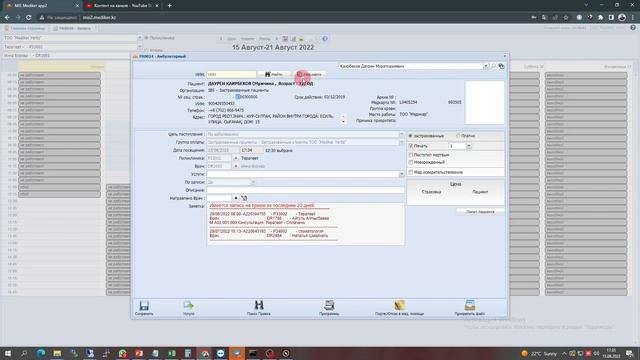Click the lookup button next to Направлено Врач field
Screen dimensions: 640x360
(236, 198)
